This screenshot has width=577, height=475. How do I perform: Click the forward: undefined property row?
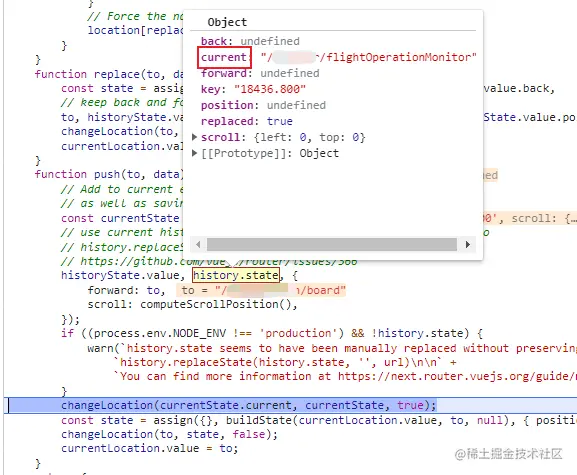[x=260, y=73]
